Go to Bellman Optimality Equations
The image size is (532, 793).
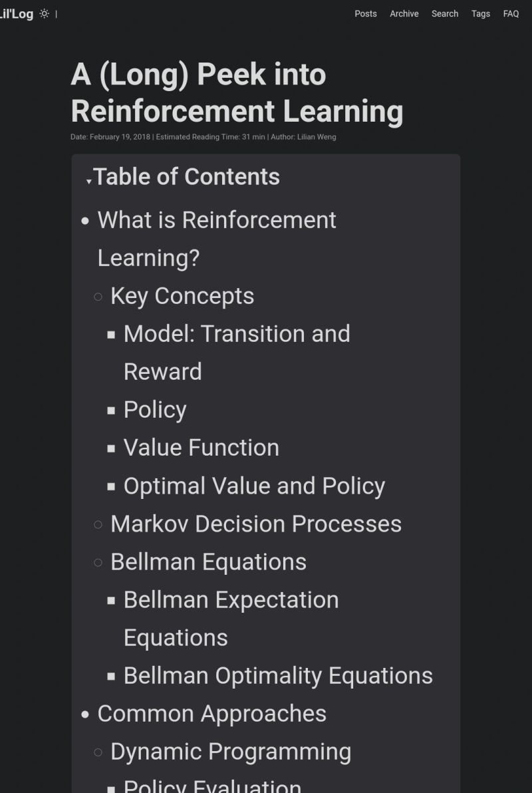coord(278,676)
